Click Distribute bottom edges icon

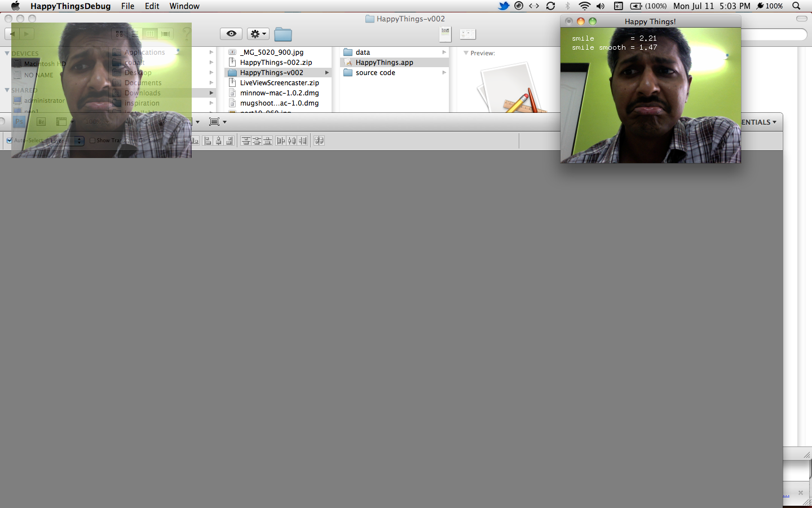(267, 141)
